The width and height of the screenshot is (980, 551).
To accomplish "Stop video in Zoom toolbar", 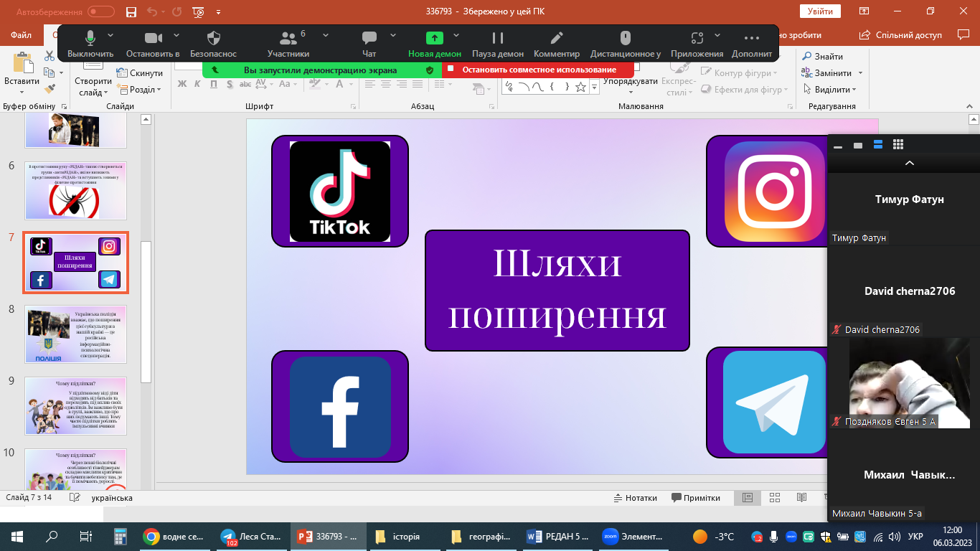I will [153, 44].
